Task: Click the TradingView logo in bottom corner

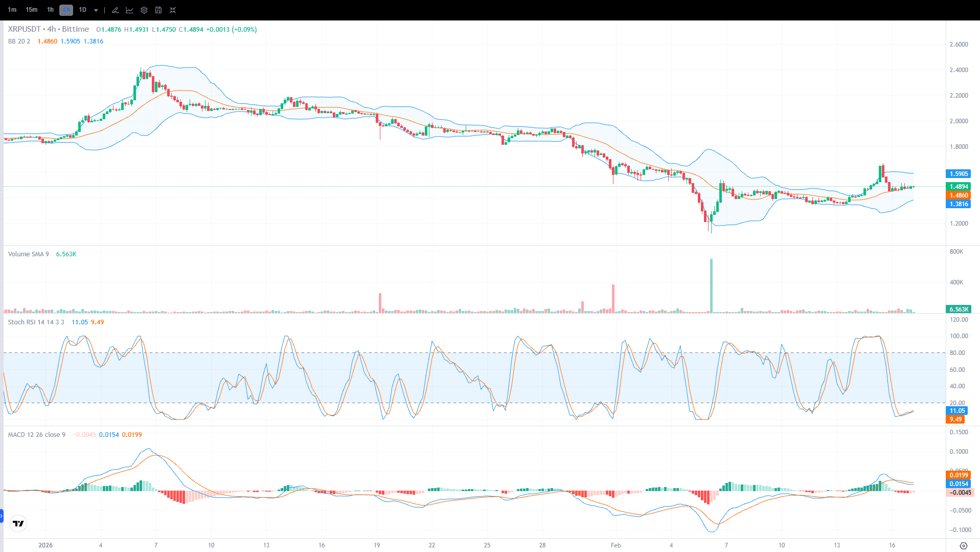Action: (x=18, y=523)
